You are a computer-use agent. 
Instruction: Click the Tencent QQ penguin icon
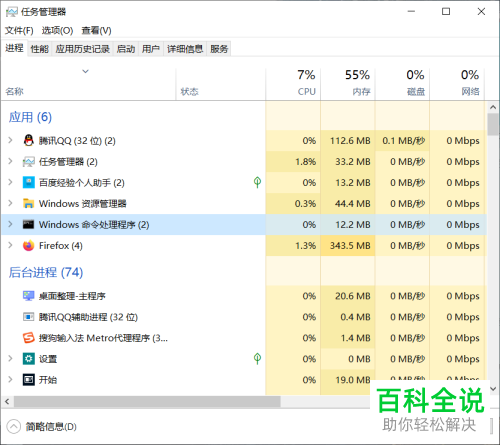tap(29, 140)
